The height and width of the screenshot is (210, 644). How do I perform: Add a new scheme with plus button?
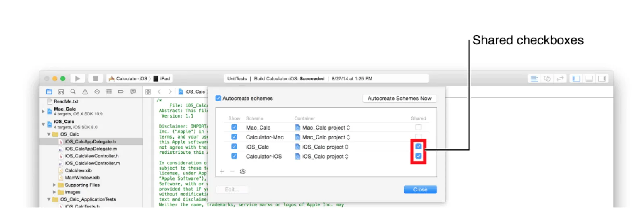click(222, 171)
